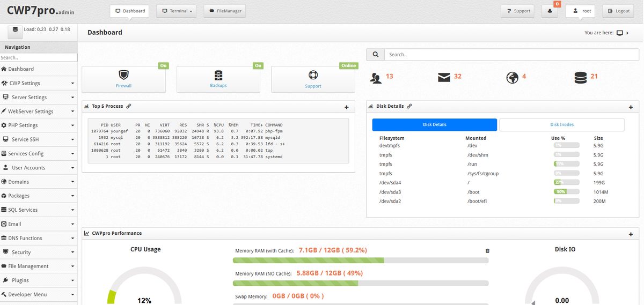Expand the CWPpro Performance panel plus
Screen dimensions: 644x305
(x=631, y=234)
